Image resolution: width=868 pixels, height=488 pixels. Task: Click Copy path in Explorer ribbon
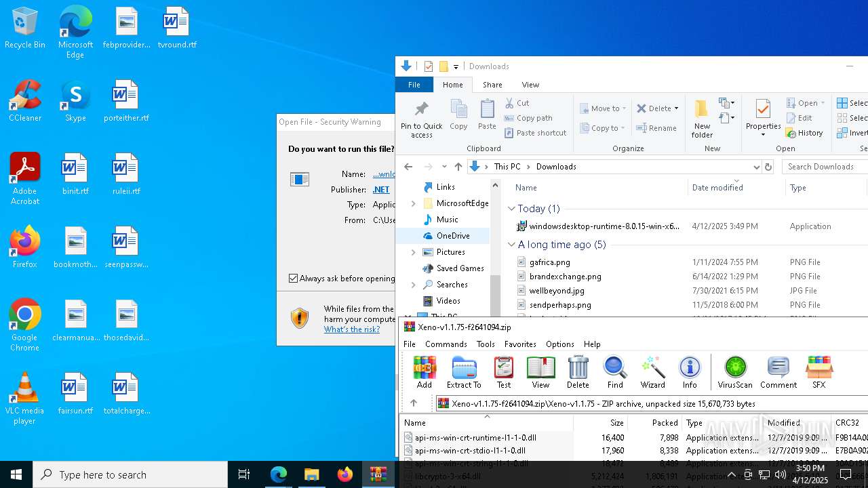point(529,118)
